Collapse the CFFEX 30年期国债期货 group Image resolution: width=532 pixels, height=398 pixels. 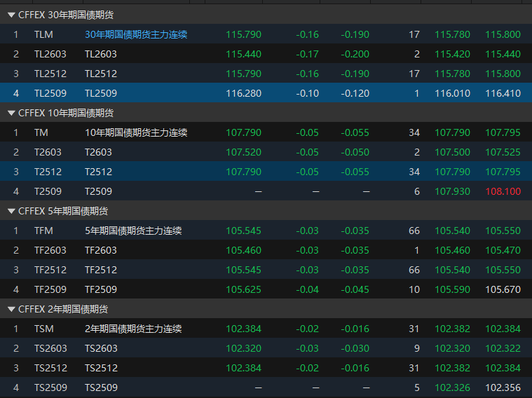pos(11,15)
